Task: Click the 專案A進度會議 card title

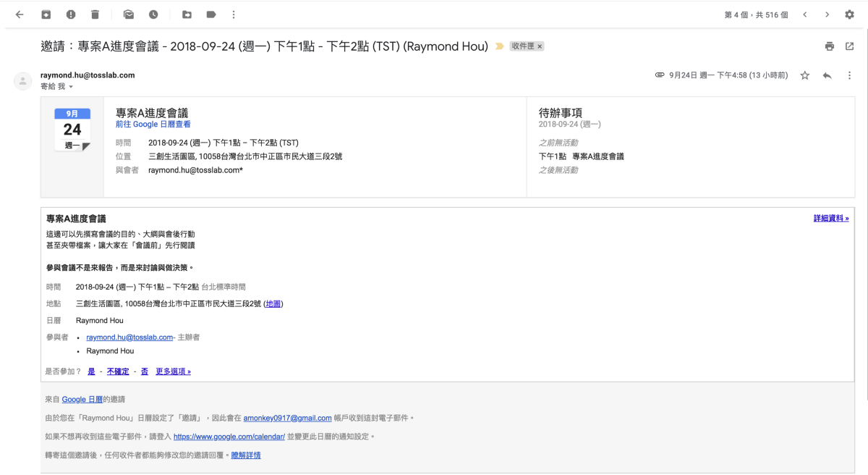Action: point(152,113)
